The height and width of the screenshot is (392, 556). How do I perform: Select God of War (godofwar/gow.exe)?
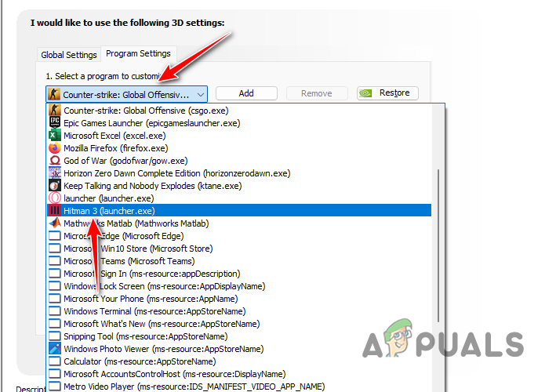tap(239, 161)
